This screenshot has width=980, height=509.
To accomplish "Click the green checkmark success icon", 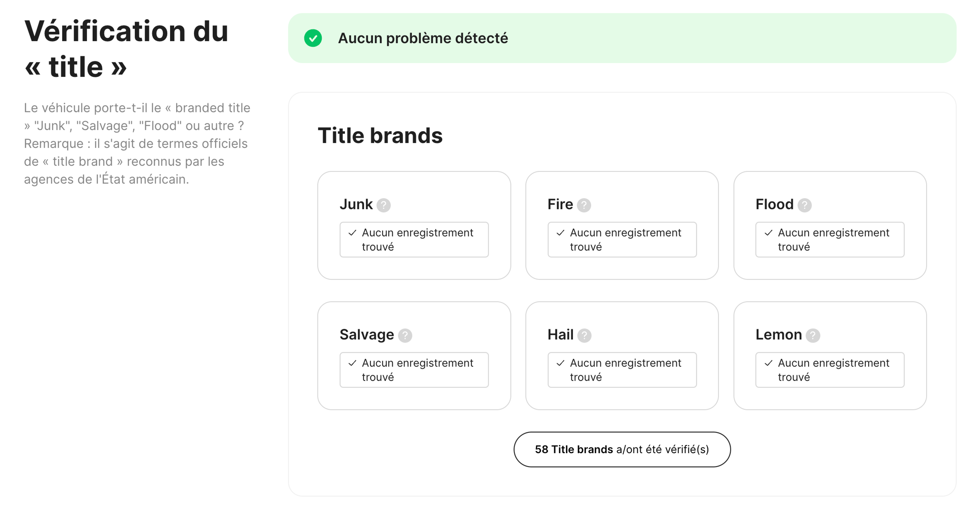I will [x=313, y=38].
